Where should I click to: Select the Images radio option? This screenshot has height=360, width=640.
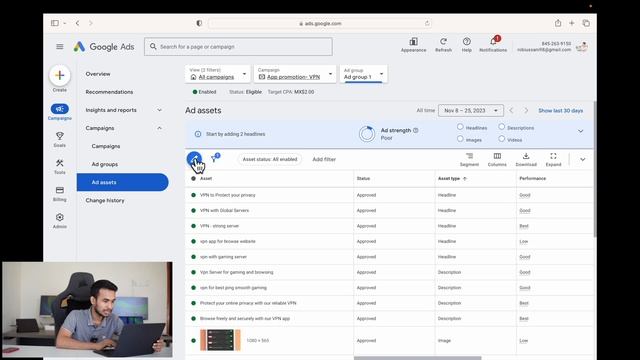click(x=460, y=139)
